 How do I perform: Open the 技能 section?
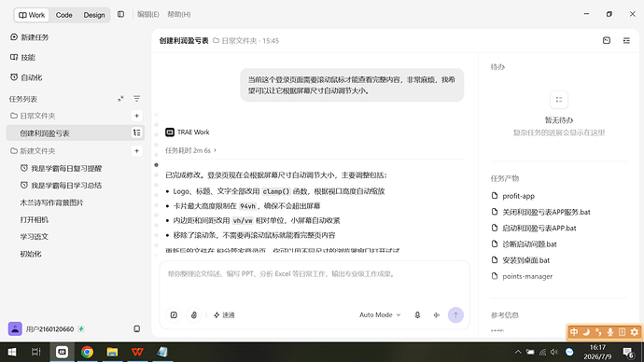[23, 58]
